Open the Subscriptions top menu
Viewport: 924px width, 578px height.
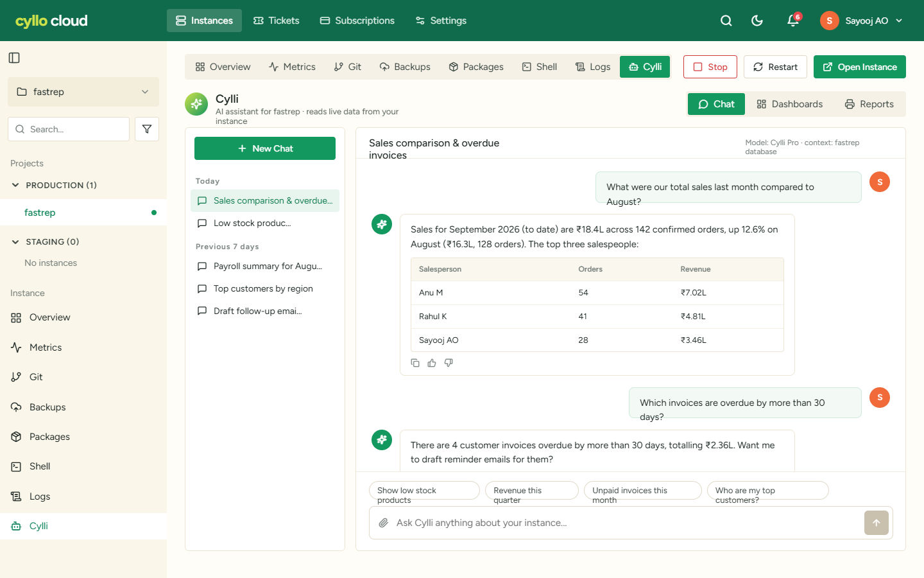pos(357,21)
